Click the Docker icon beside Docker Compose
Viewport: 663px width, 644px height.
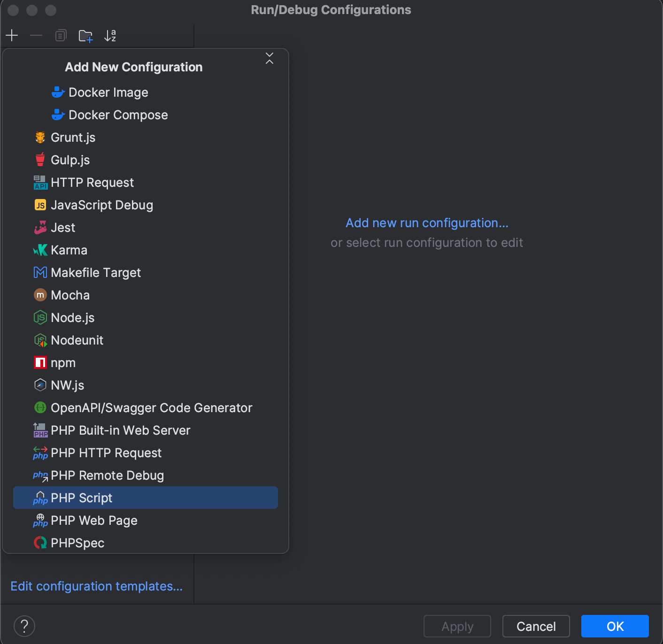point(58,115)
